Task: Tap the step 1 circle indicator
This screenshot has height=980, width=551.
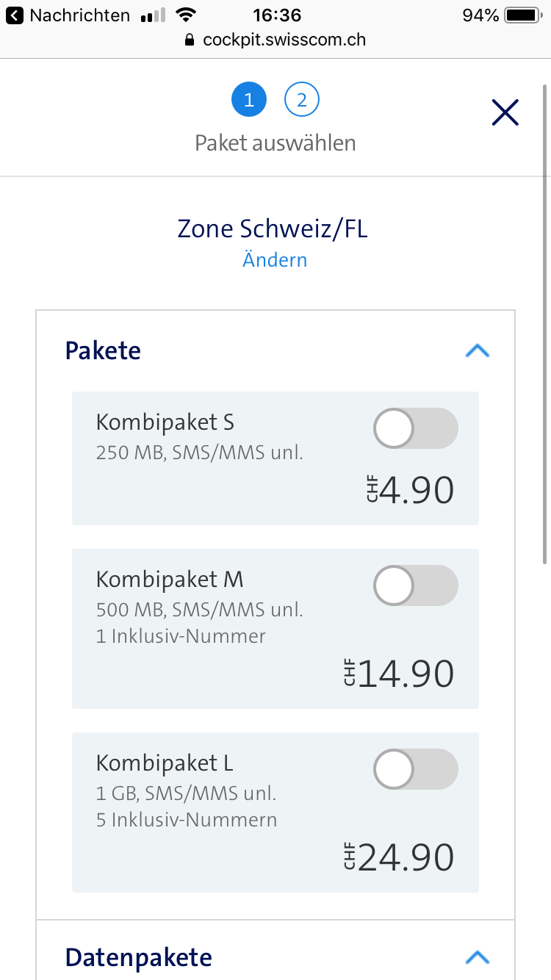Action: click(x=249, y=100)
